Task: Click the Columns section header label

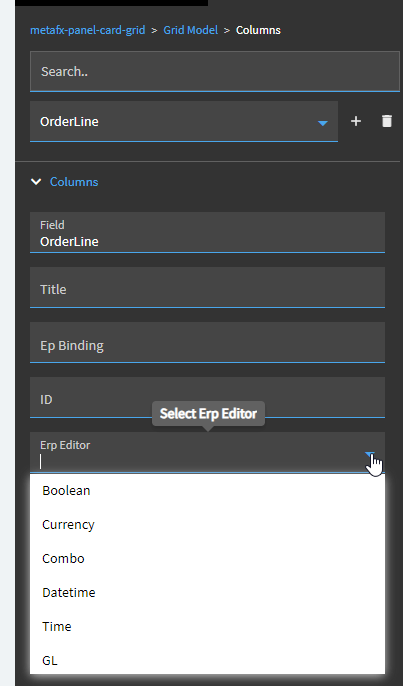Action: pos(74,182)
